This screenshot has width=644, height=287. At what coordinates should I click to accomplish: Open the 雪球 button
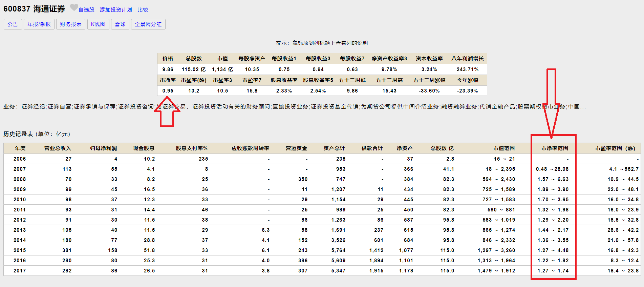coord(120,24)
